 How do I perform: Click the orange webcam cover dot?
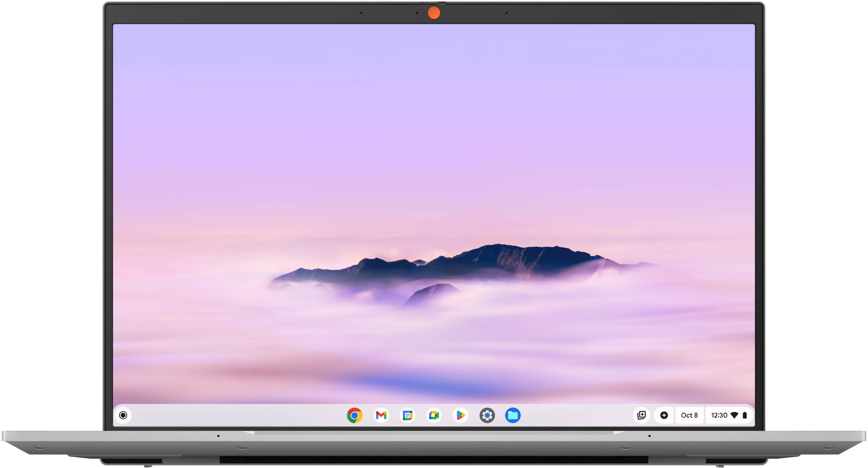tap(434, 13)
